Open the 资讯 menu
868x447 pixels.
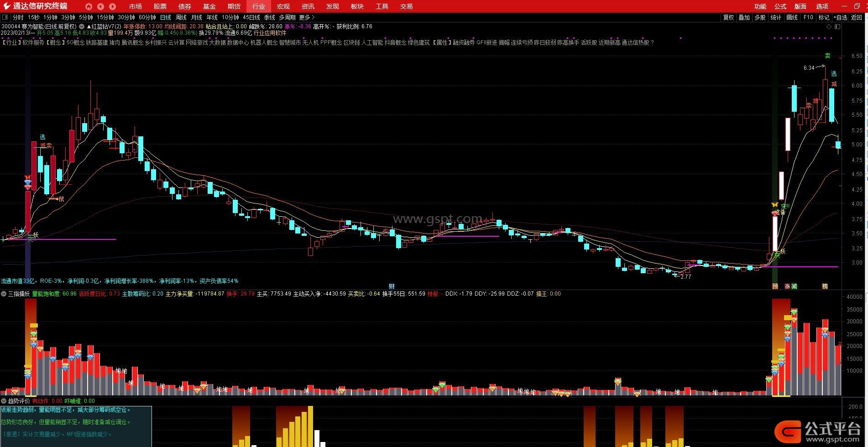click(308, 6)
